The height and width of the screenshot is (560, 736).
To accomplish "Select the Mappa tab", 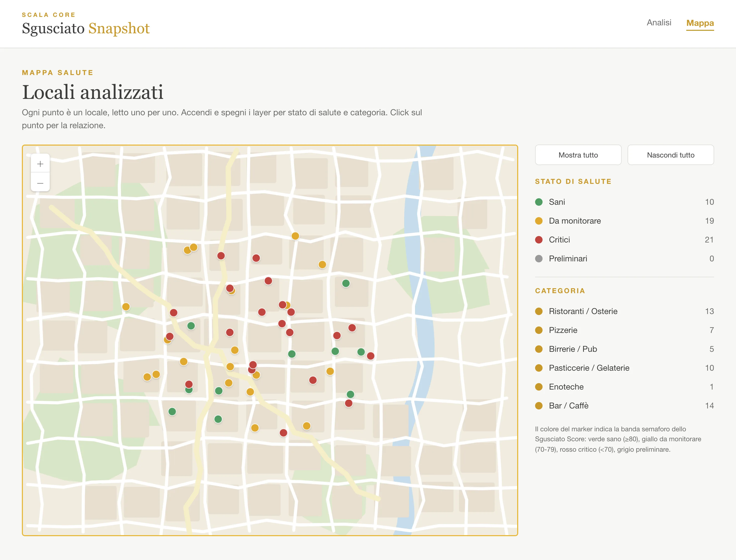I will coord(700,23).
